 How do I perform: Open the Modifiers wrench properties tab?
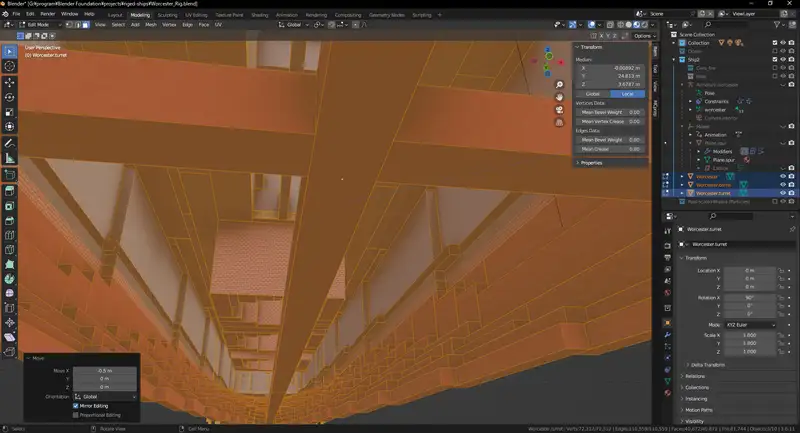(667, 335)
